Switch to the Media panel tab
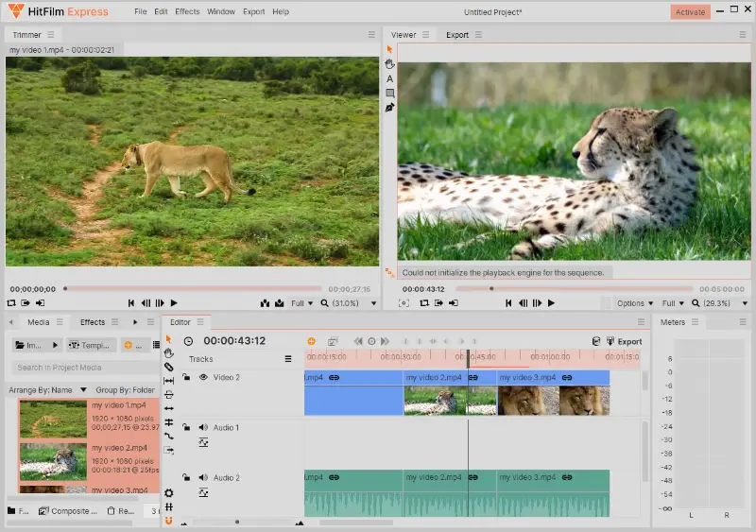 pyautogui.click(x=38, y=322)
